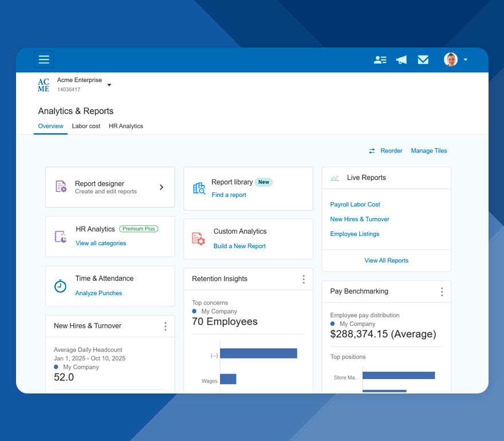Viewport: 504px width, 441px height.
Task: Open announcements via the megaphone icon
Action: pos(401,59)
